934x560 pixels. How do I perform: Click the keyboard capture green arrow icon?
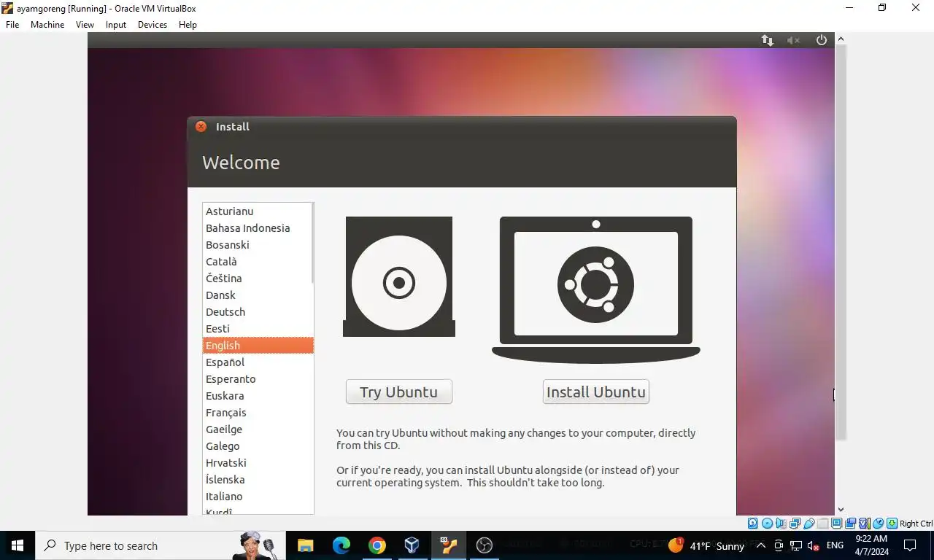point(892,524)
